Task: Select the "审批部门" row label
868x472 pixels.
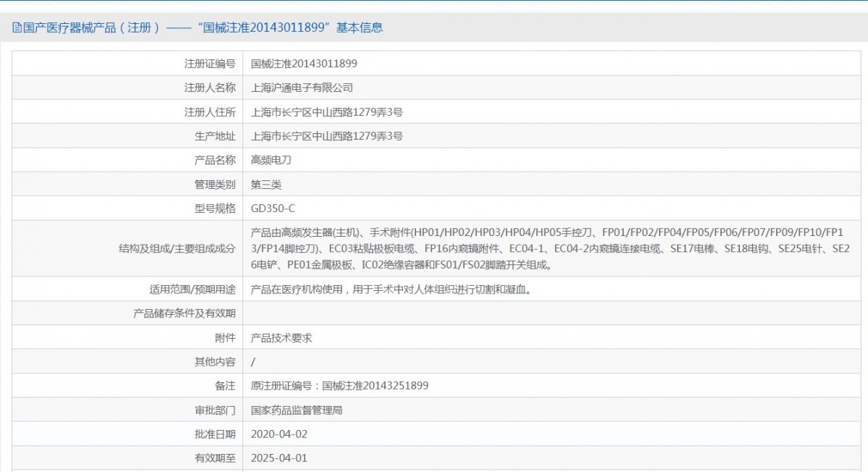Action: [216, 410]
